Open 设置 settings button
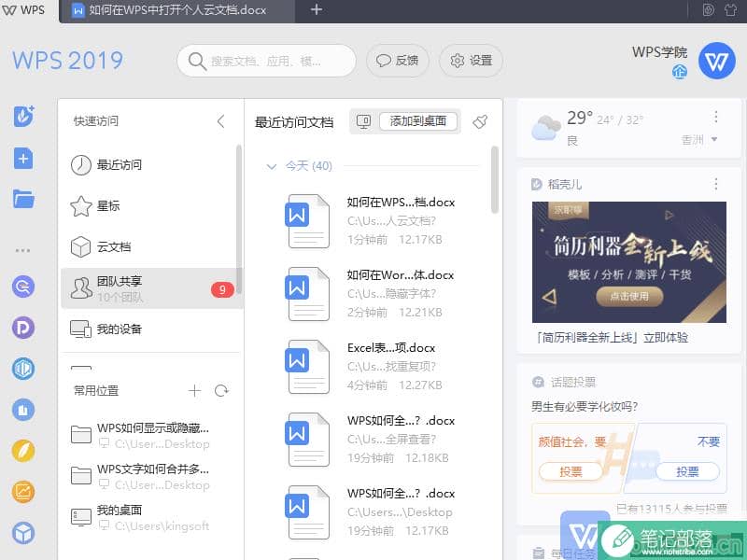Screen dimensions: 747x560 click(472, 61)
